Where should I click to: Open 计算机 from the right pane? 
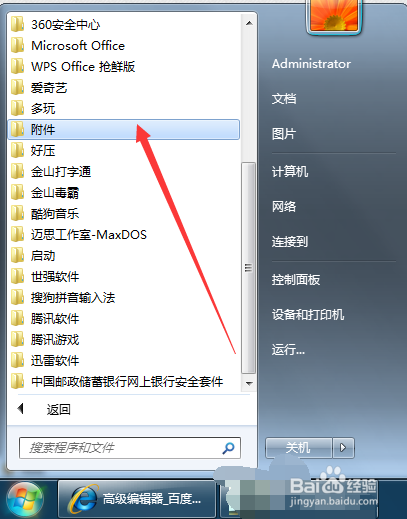[x=290, y=171]
